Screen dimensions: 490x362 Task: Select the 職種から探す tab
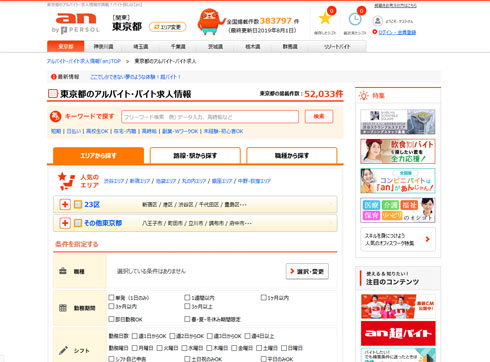pos(292,155)
